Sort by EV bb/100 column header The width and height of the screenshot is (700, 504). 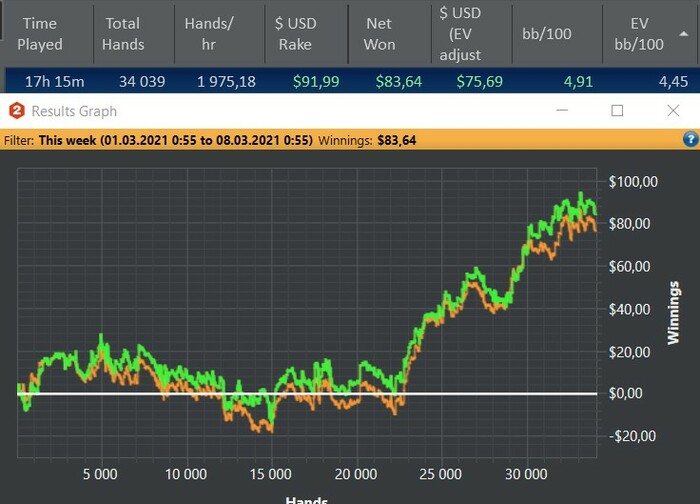[x=639, y=34]
